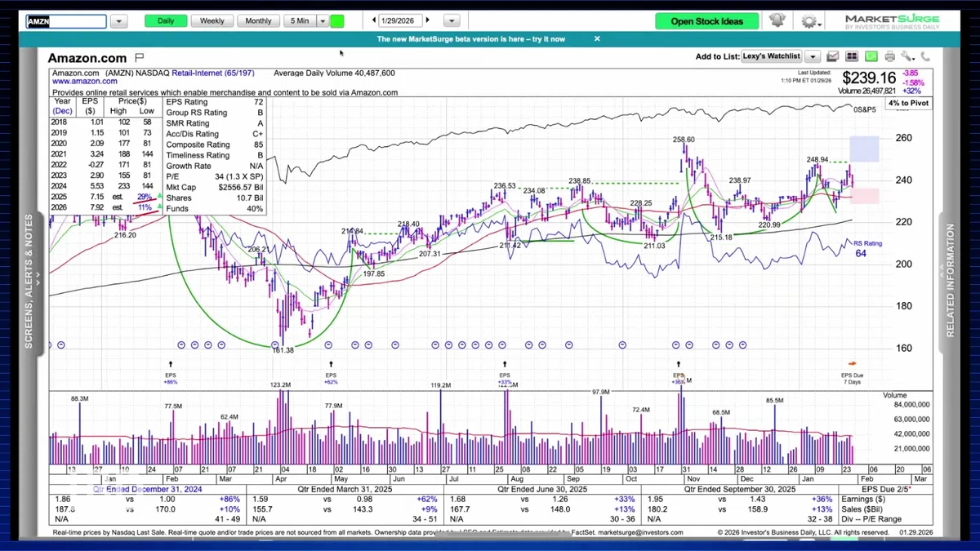Open the wrench tools menu

907,56
